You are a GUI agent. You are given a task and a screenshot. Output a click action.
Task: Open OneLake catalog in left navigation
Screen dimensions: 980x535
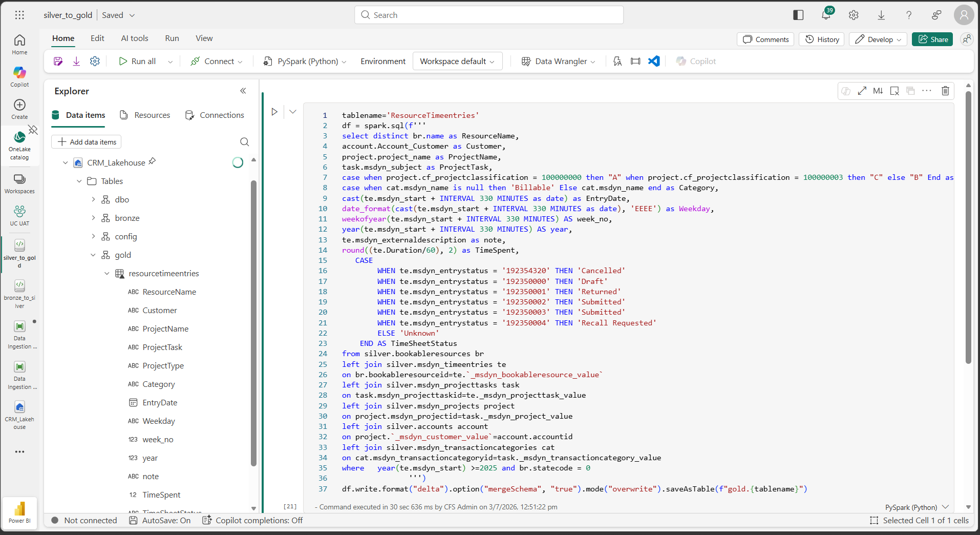pyautogui.click(x=19, y=146)
